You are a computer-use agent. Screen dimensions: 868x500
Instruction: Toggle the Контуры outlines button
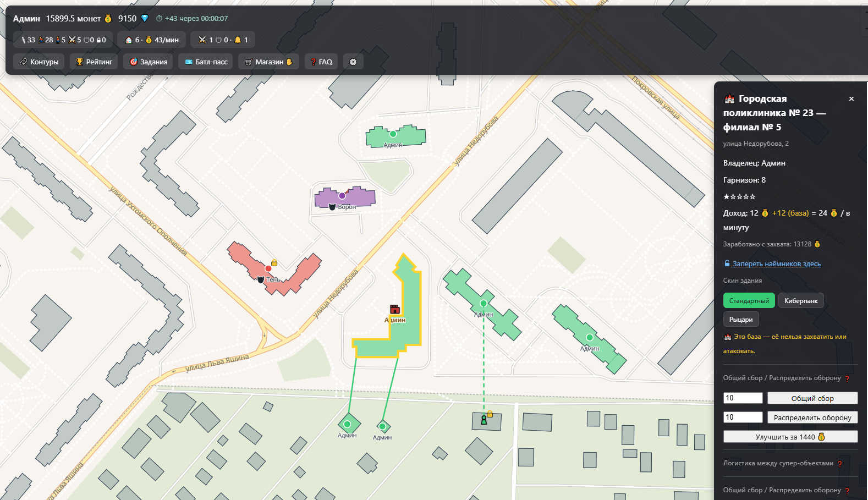click(x=39, y=62)
